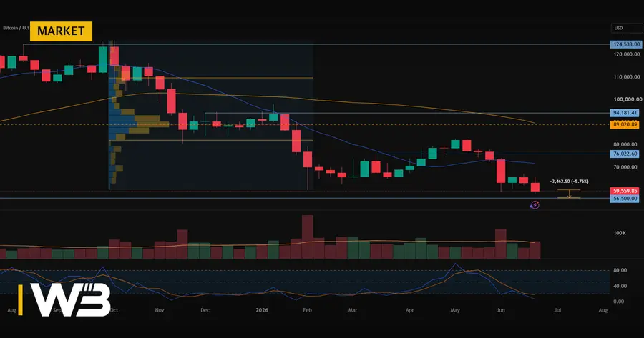
Task: Select the 56,500.00 support level label
Action: tap(625, 199)
